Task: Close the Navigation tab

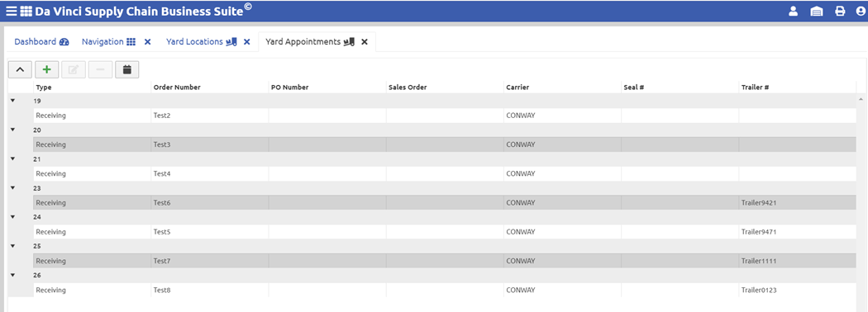Action: (x=147, y=41)
